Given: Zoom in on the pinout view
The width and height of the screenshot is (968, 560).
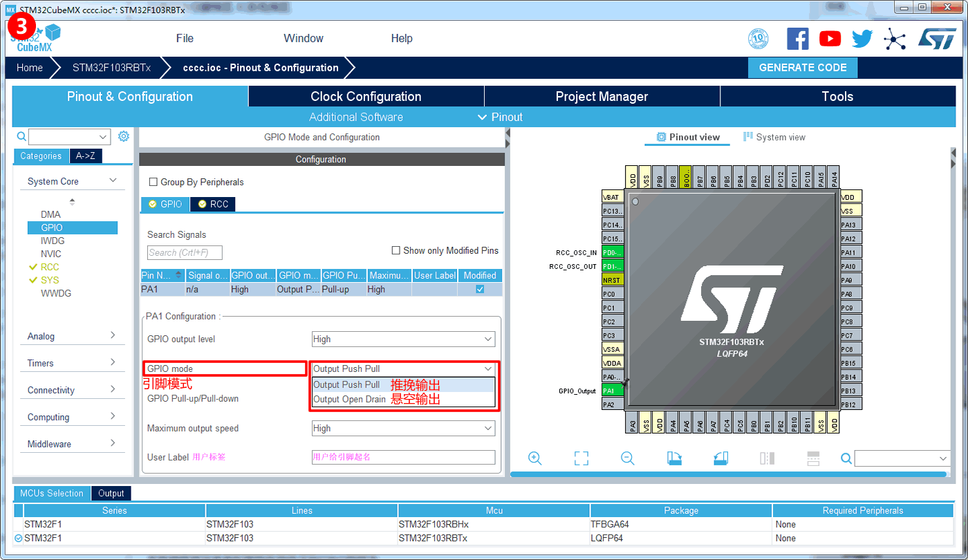Looking at the screenshot, I should click(534, 458).
